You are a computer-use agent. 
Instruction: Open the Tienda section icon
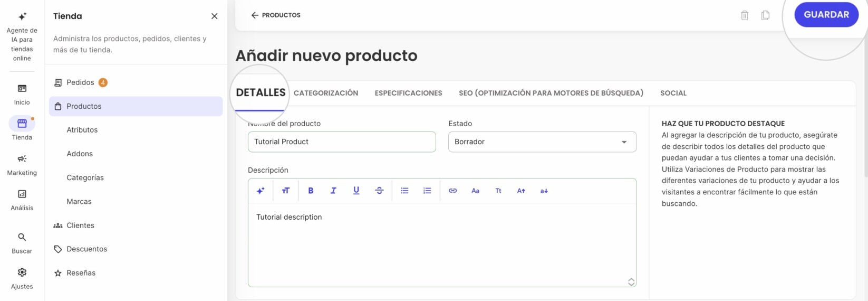click(22, 124)
